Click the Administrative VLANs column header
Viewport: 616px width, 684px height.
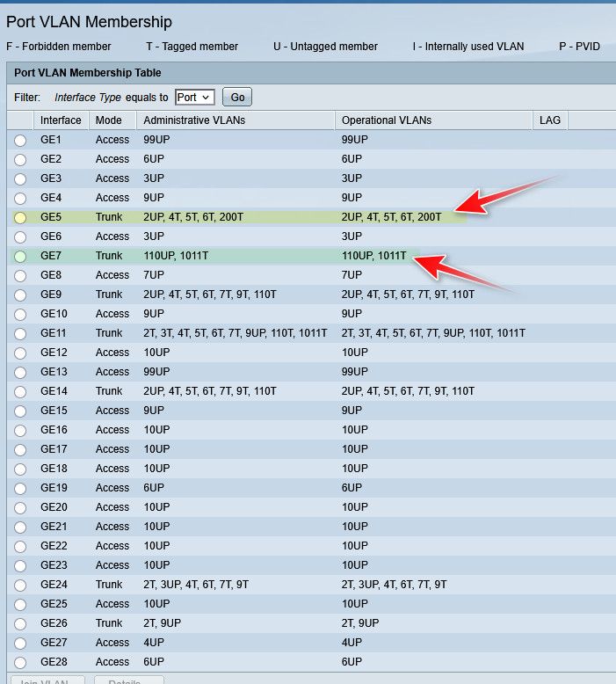pos(236,120)
